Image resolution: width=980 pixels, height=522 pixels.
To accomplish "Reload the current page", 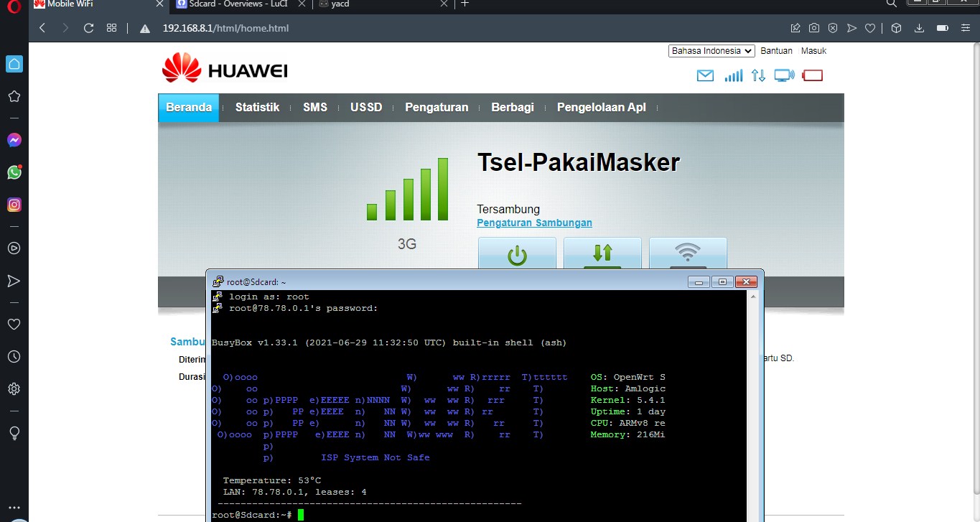I will [88, 28].
